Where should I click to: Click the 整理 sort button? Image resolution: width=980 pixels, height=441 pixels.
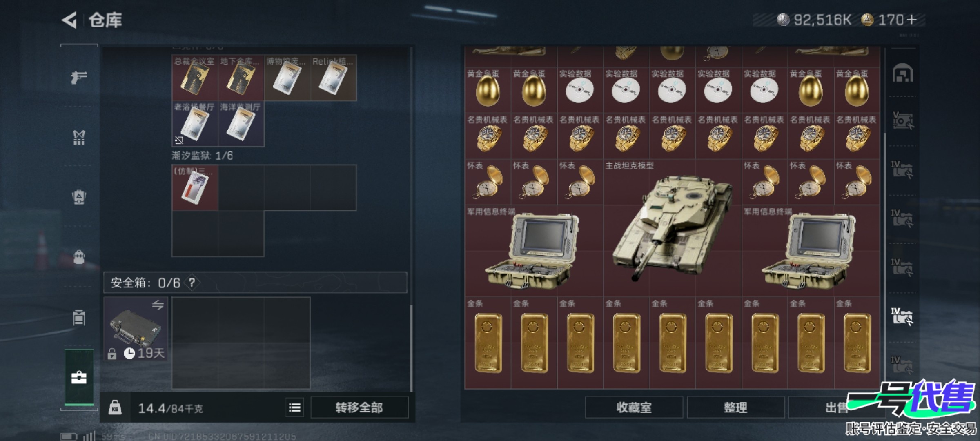735,407
